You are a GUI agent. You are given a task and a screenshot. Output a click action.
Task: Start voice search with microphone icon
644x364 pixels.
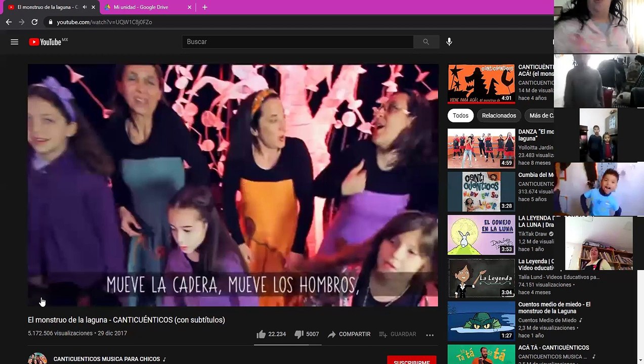pyautogui.click(x=449, y=42)
